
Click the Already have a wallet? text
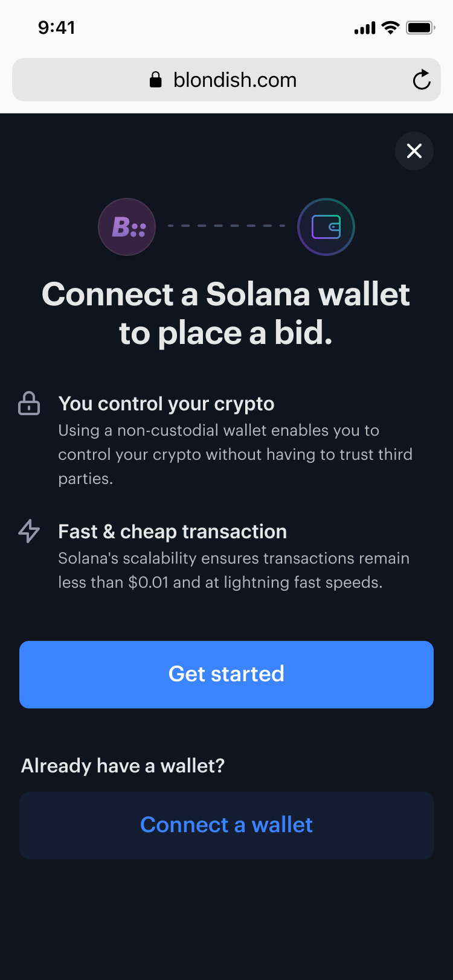[123, 766]
